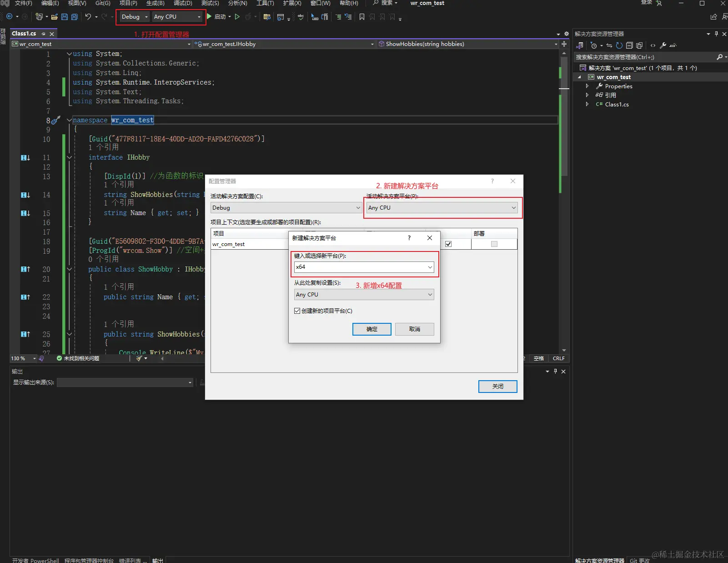Click the Refresh icon in Solution Explorer
The width and height of the screenshot is (728, 563).
[619, 45]
